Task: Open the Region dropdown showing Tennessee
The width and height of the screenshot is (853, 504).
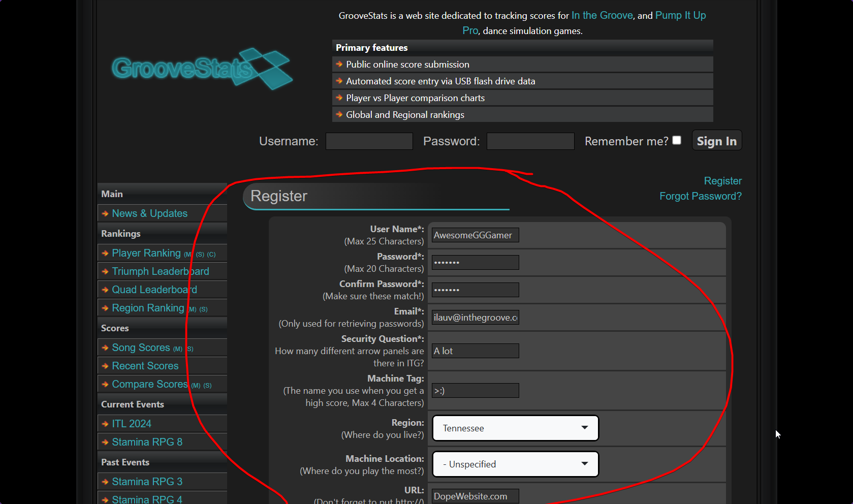Action: coord(515,428)
